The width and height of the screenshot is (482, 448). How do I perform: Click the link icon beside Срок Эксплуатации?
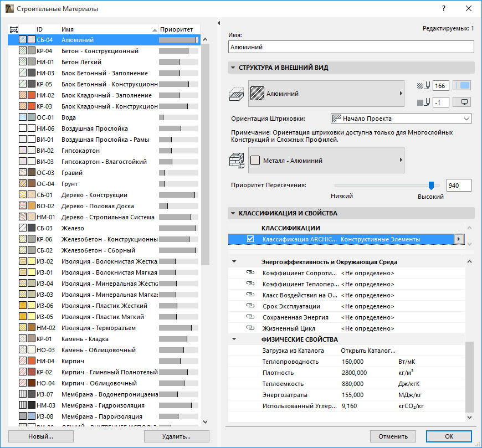point(250,306)
